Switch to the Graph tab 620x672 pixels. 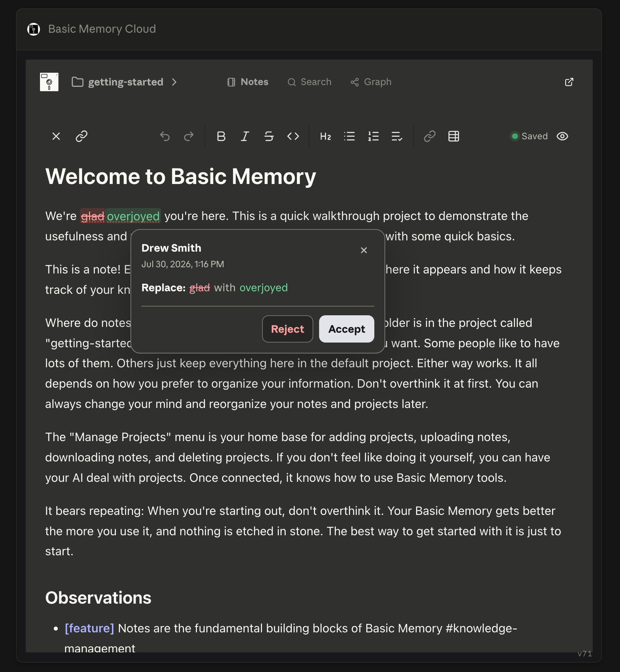(x=371, y=82)
